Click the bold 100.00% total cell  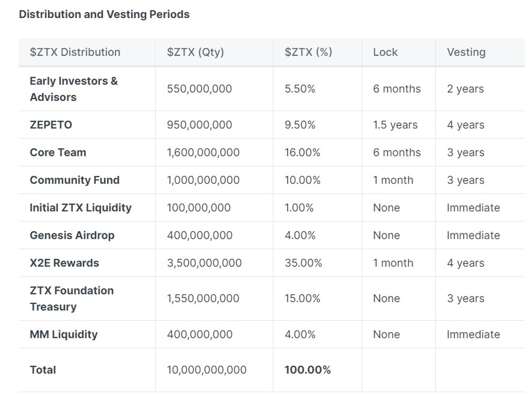(x=308, y=370)
